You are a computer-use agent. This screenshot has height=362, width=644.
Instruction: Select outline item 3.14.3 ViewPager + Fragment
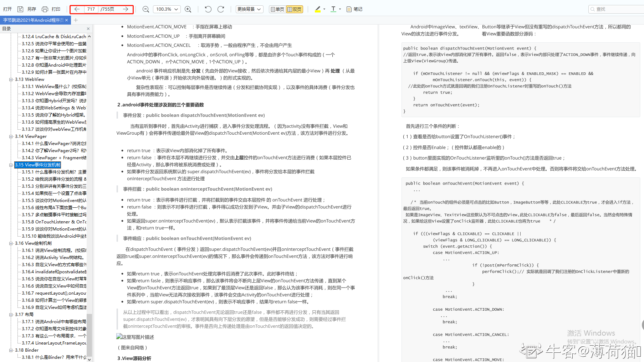coord(54,158)
